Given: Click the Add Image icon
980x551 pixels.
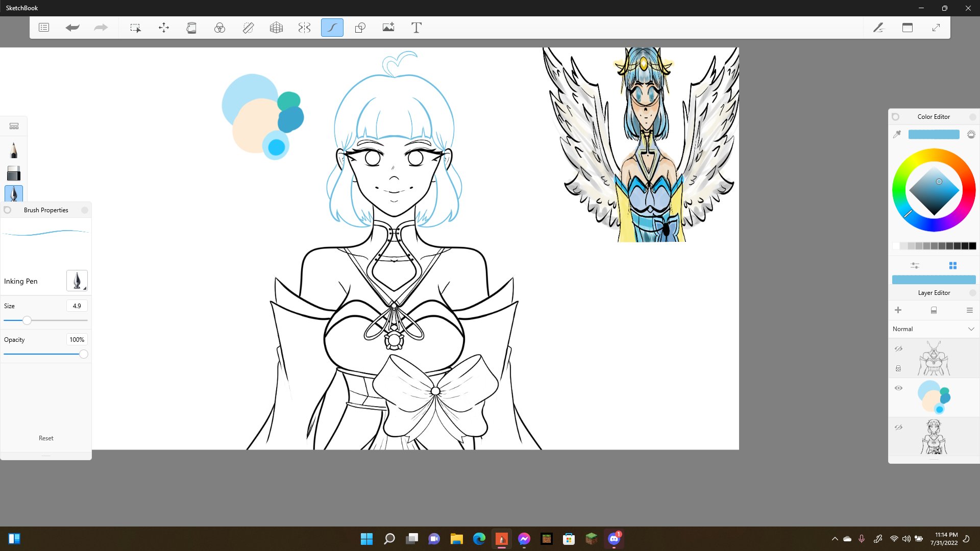Looking at the screenshot, I should (388, 28).
